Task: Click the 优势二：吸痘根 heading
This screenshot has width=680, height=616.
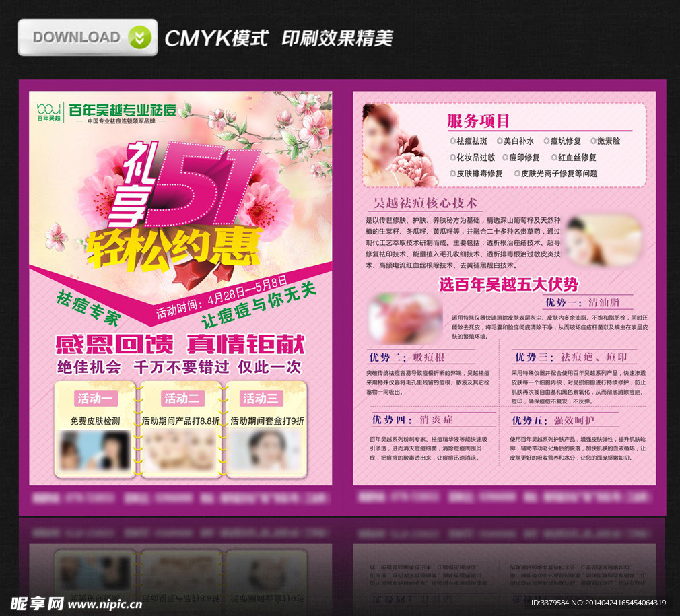Action: click(407, 357)
